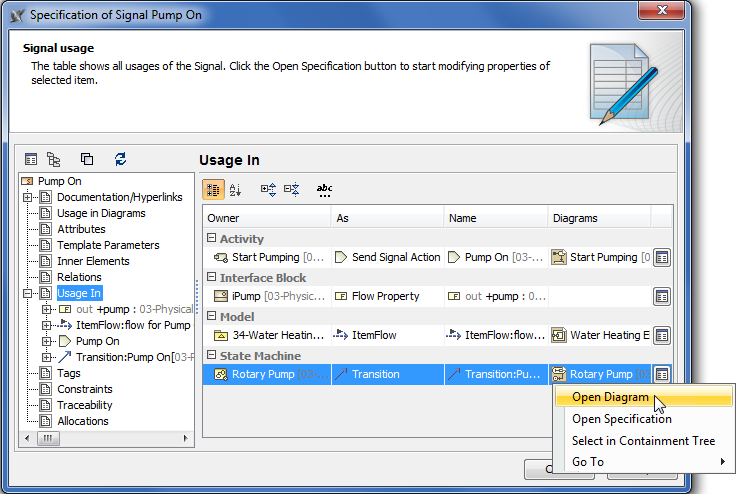Screen dimensions: 736x494
Task: Open the Go To submenu
Action: [643, 462]
